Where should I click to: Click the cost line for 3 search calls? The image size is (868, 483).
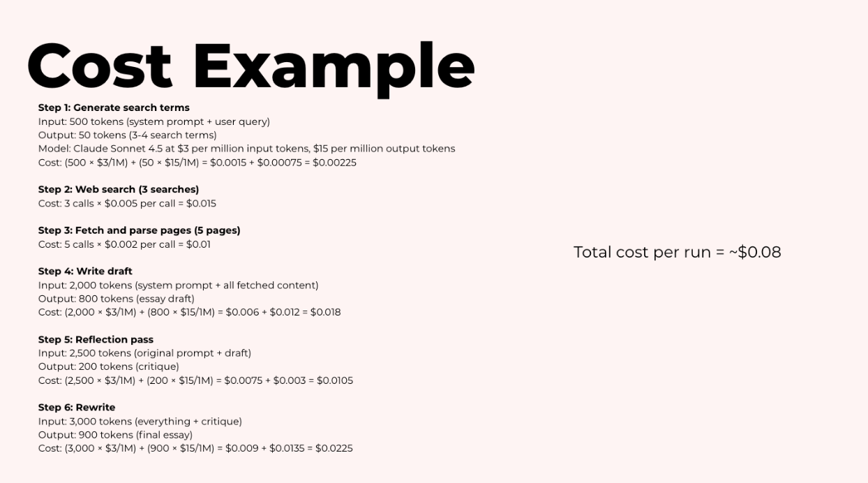(127, 203)
